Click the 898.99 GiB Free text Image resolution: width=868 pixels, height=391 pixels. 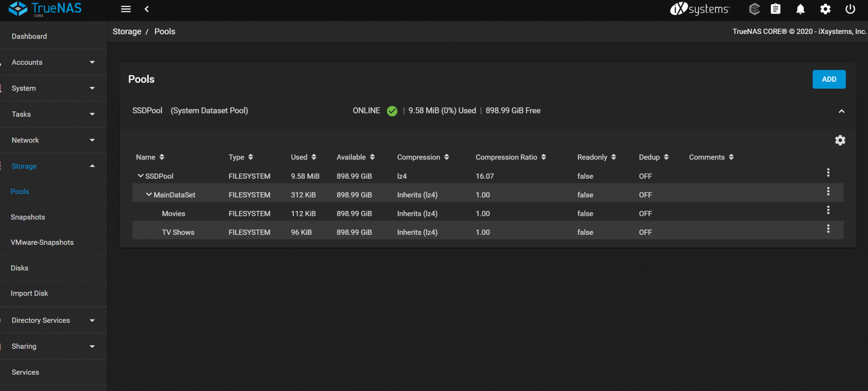(x=513, y=110)
